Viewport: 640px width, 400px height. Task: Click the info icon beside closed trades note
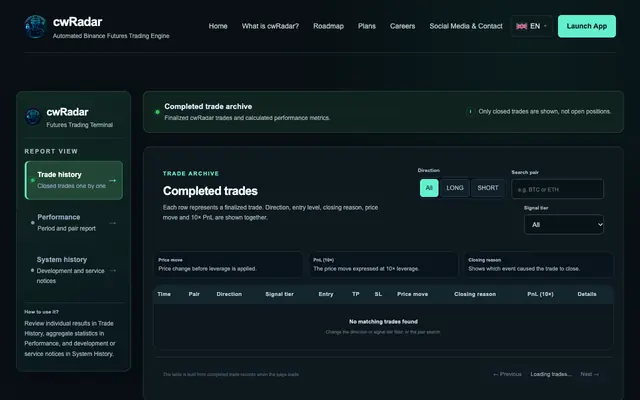click(470, 111)
